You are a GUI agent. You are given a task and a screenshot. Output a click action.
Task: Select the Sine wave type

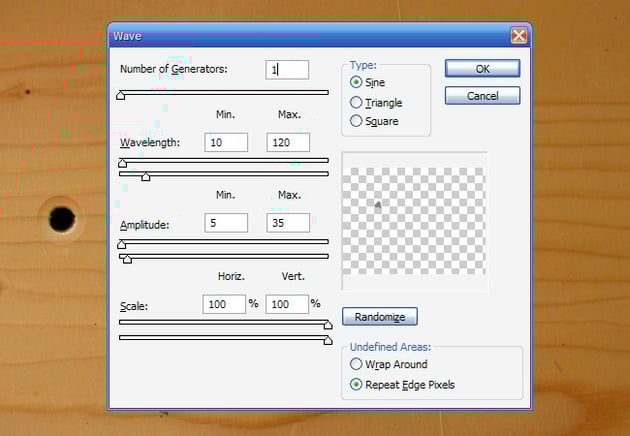[x=356, y=83]
